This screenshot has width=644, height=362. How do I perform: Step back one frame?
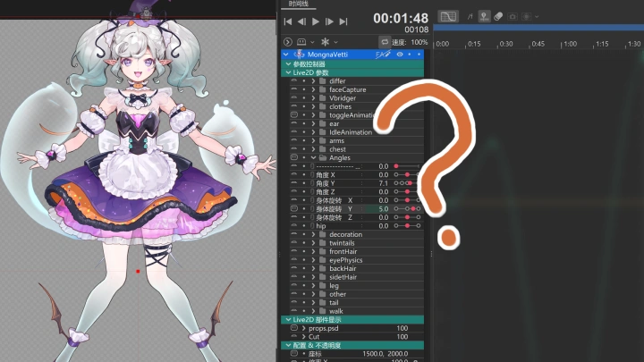(302, 21)
